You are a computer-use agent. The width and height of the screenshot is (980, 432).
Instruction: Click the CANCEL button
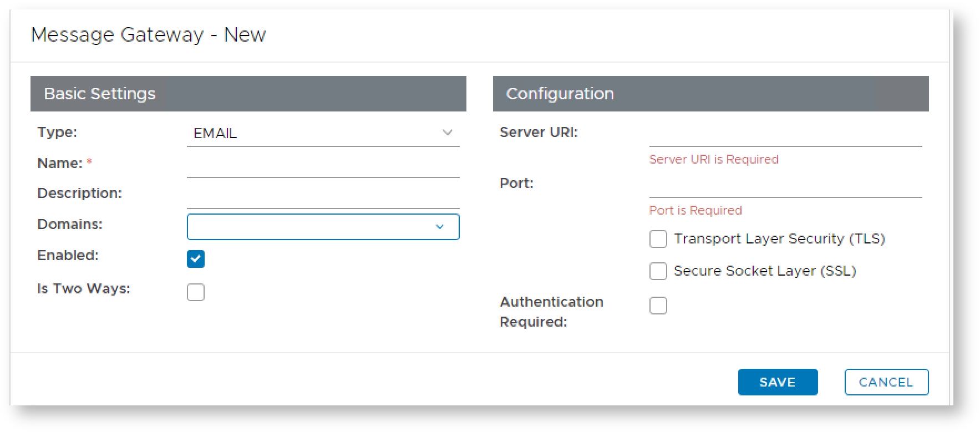(886, 382)
